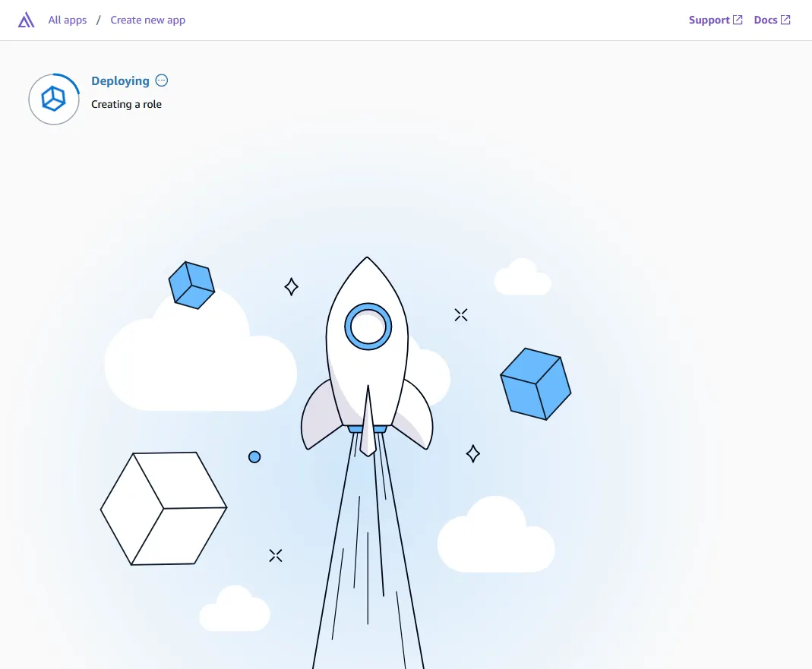The width and height of the screenshot is (812, 669).
Task: Click the Deploying heading text
Action: click(x=120, y=80)
